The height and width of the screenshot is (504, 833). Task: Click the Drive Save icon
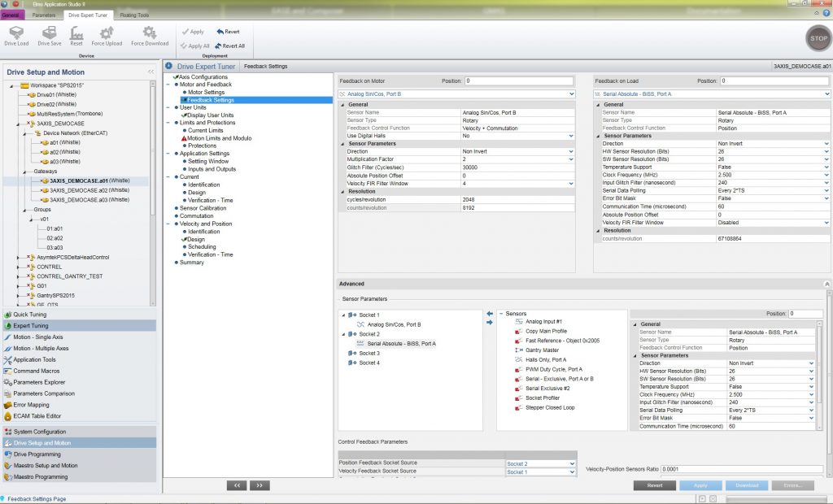(49, 34)
